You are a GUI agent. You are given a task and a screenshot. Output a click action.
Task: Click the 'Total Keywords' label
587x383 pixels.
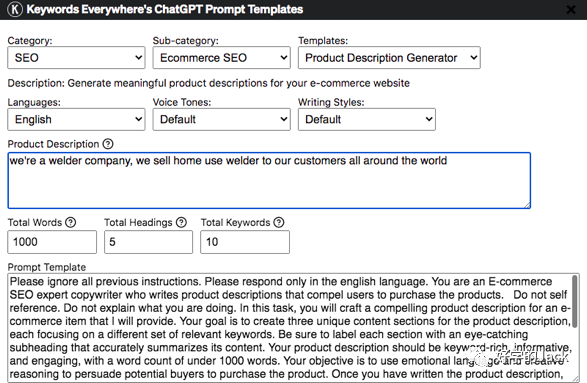[x=235, y=222]
